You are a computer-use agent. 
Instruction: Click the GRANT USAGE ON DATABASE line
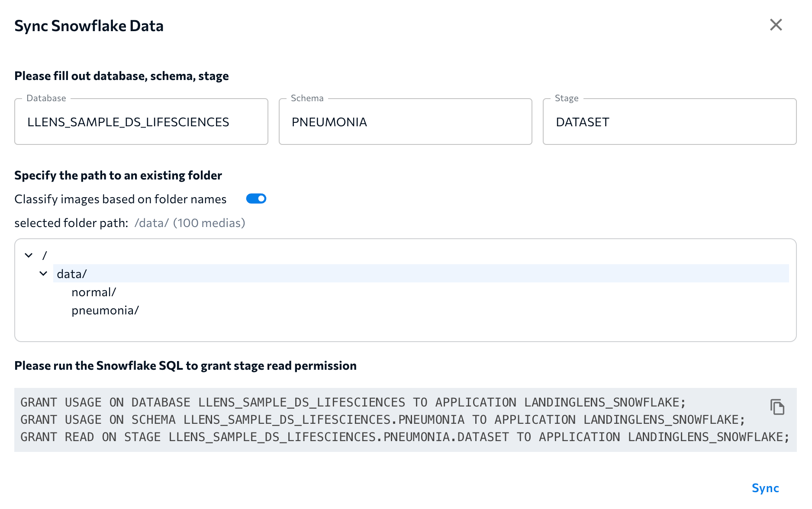coord(353,403)
